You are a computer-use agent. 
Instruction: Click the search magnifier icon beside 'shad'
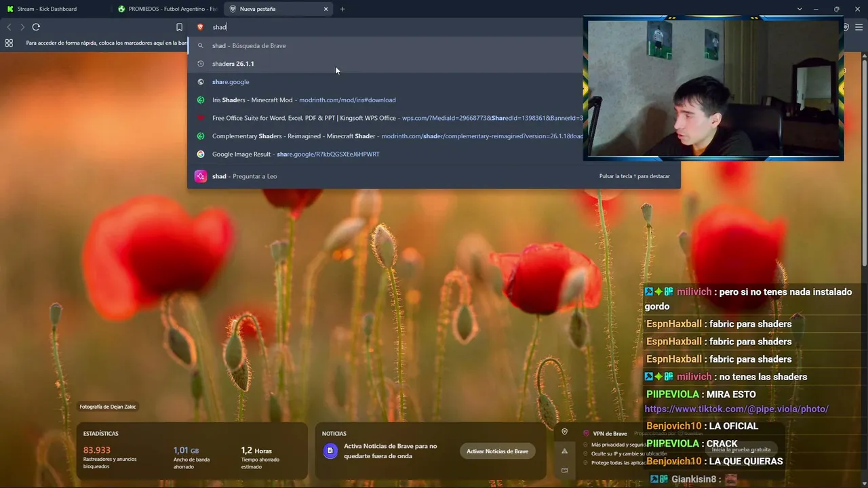(x=200, y=45)
